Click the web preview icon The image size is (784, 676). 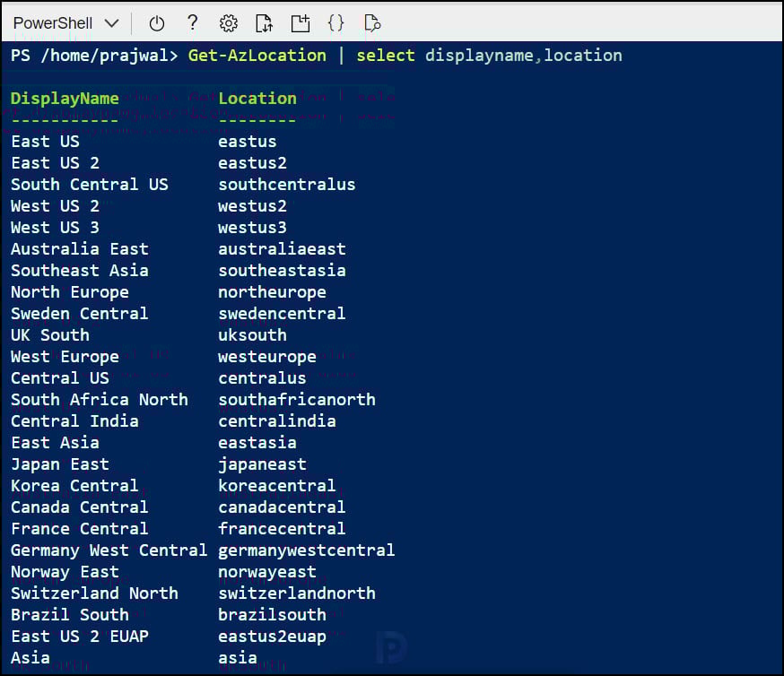pyautogui.click(x=372, y=23)
